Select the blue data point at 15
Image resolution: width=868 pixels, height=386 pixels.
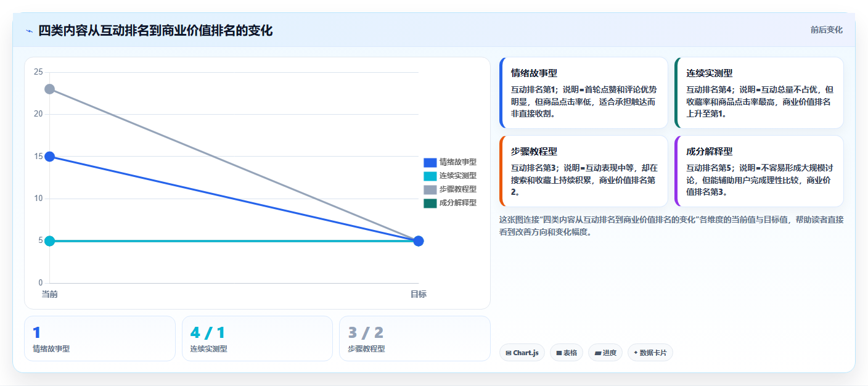50,157
